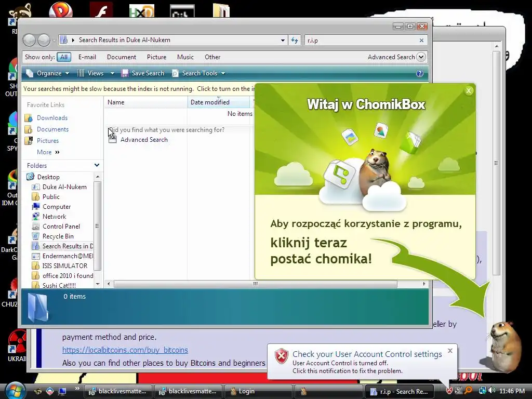Screen dimensions: 532x399
Task: Open the Views dropdown arrow
Action: coord(112,73)
